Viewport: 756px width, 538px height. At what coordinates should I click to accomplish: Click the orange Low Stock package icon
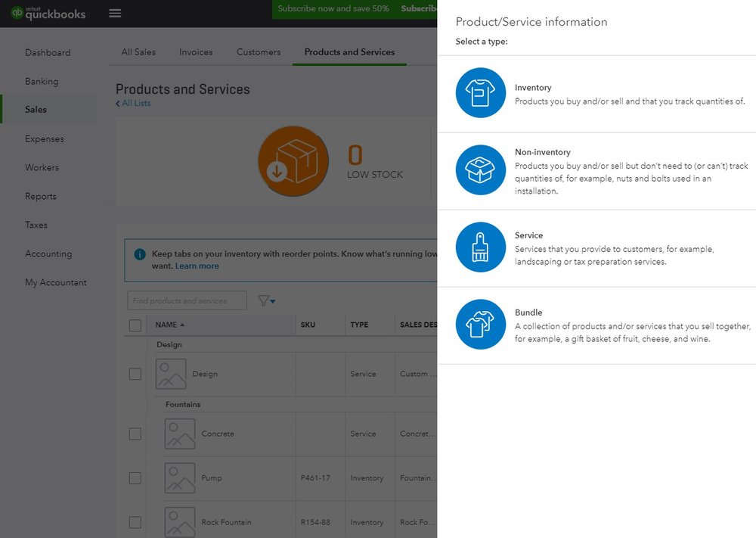pos(293,160)
